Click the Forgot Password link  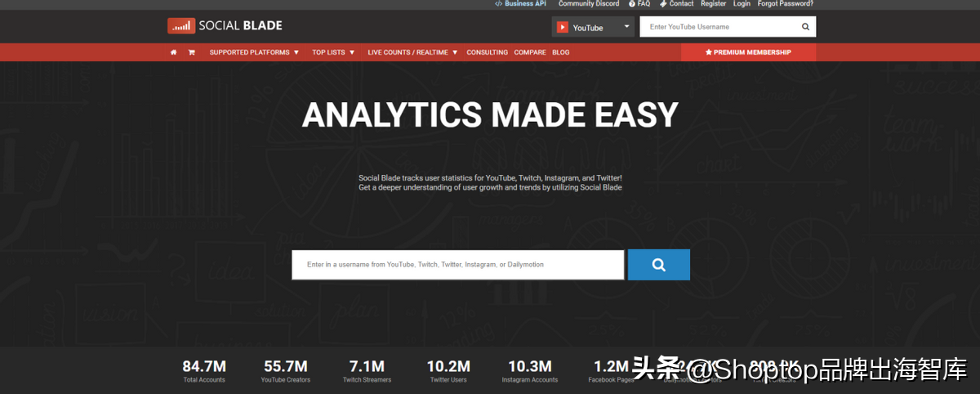(x=785, y=4)
